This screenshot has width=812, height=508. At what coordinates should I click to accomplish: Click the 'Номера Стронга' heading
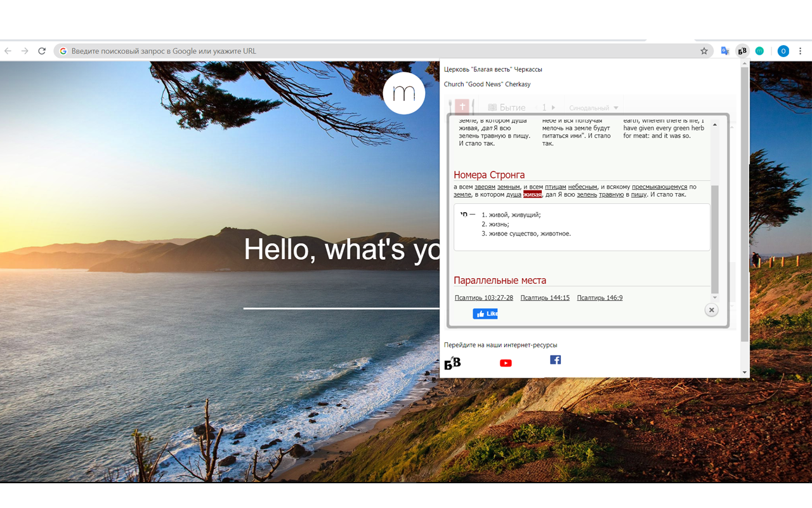click(x=489, y=175)
